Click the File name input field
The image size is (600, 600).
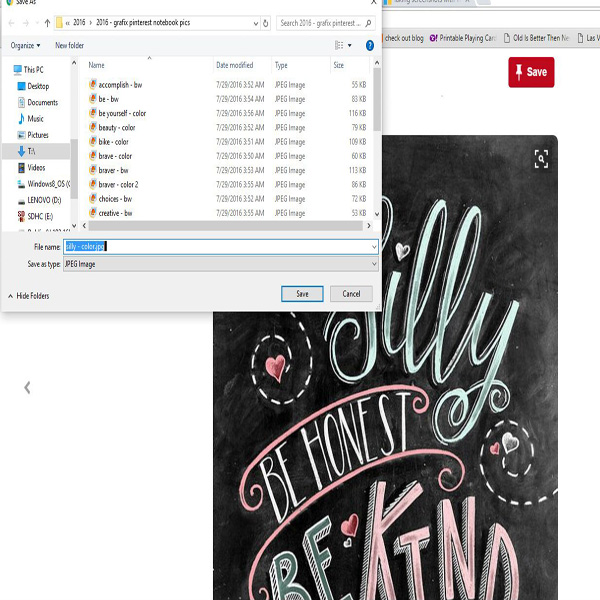221,247
